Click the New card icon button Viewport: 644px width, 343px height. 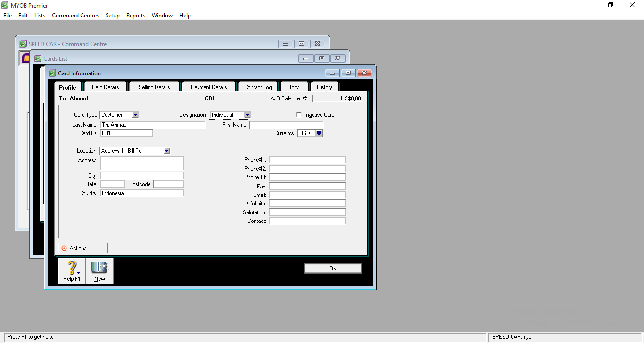pos(99,271)
